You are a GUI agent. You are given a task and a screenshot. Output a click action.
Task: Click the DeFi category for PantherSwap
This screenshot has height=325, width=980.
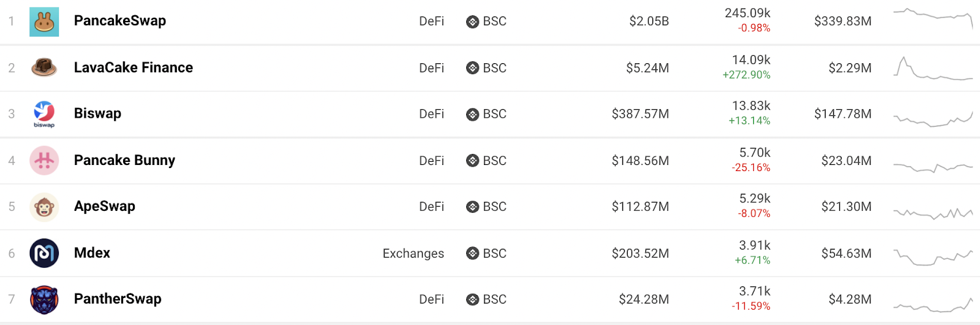(431, 299)
